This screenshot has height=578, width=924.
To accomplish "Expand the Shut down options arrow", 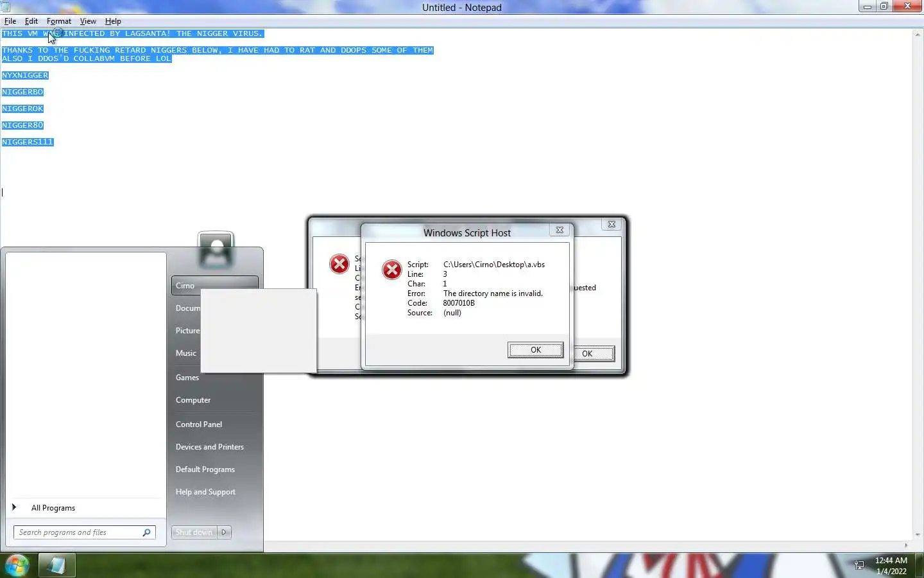I will click(x=224, y=532).
